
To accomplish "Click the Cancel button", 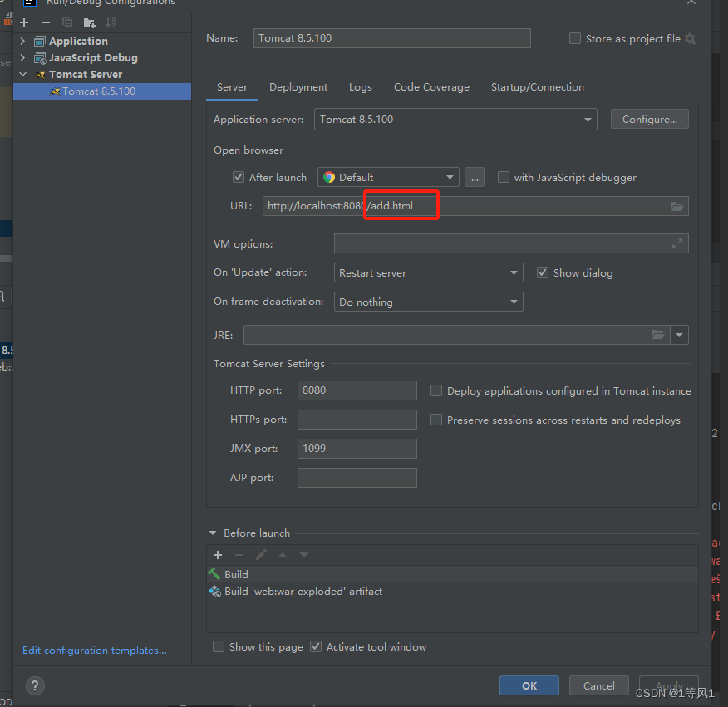I will click(599, 685).
